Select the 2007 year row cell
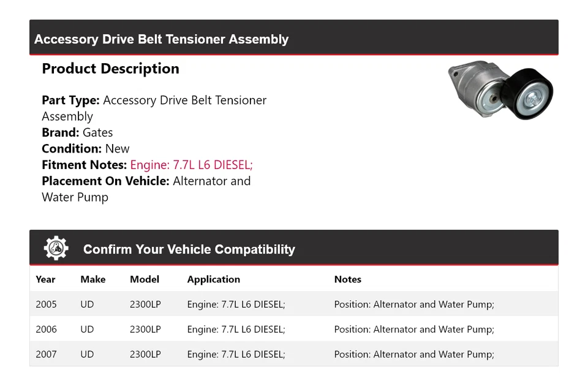The height and width of the screenshot is (386, 588). (x=46, y=354)
